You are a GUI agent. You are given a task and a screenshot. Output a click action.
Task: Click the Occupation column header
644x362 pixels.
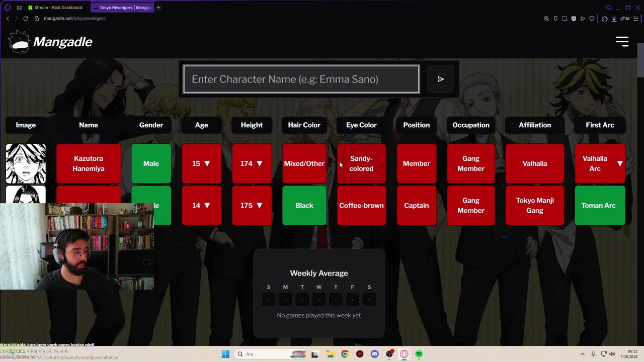471,125
